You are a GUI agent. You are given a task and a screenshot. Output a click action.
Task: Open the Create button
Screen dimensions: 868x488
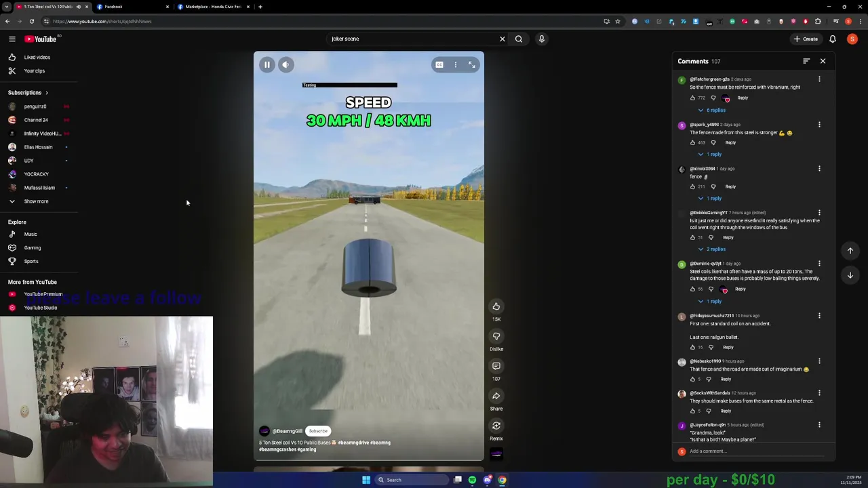pyautogui.click(x=806, y=39)
